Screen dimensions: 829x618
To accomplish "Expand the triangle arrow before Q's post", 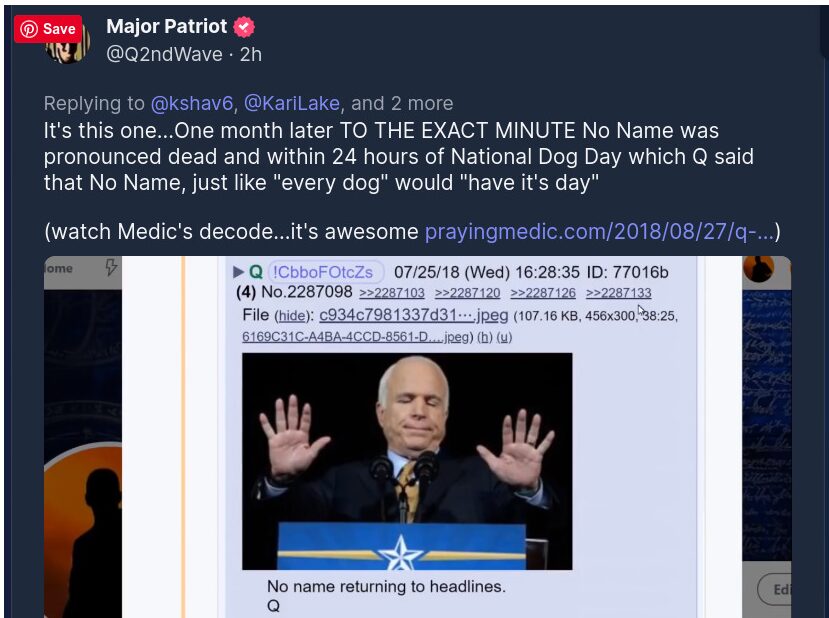I will 238,272.
